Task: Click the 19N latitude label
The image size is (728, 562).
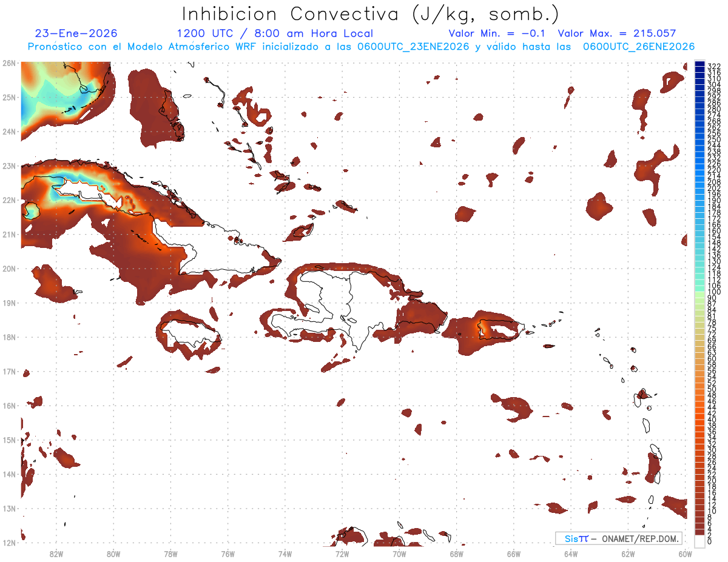Action: coord(9,303)
